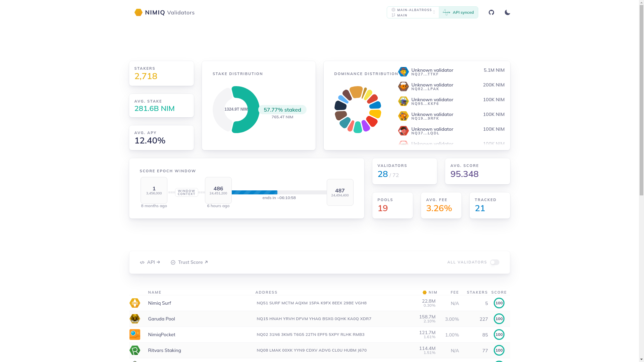Click avatar of validator NQ37...LQDL
This screenshot has height=362, width=644.
[x=403, y=131]
